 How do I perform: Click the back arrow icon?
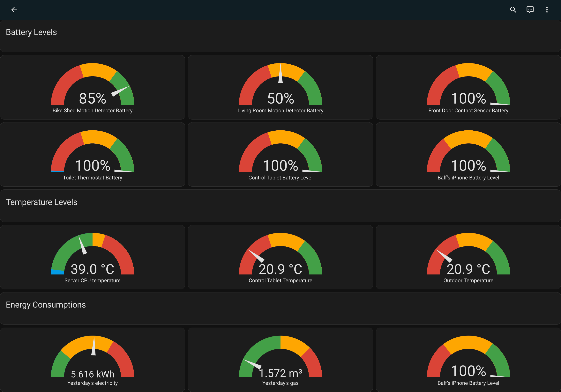click(14, 10)
